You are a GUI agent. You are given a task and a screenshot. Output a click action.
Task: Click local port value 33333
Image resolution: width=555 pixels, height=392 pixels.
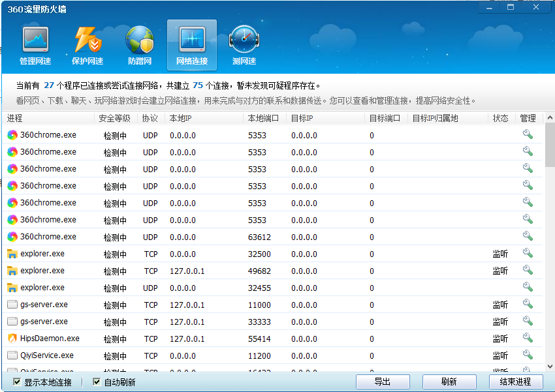tap(259, 322)
